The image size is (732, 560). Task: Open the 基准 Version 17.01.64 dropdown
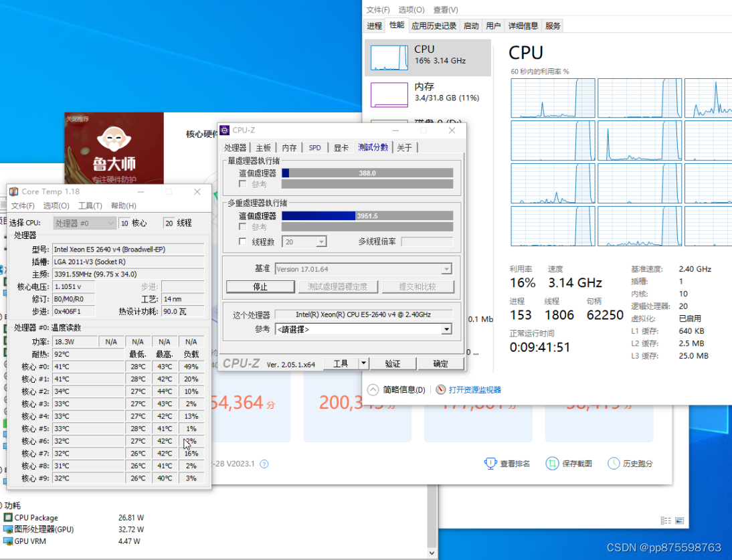click(446, 269)
